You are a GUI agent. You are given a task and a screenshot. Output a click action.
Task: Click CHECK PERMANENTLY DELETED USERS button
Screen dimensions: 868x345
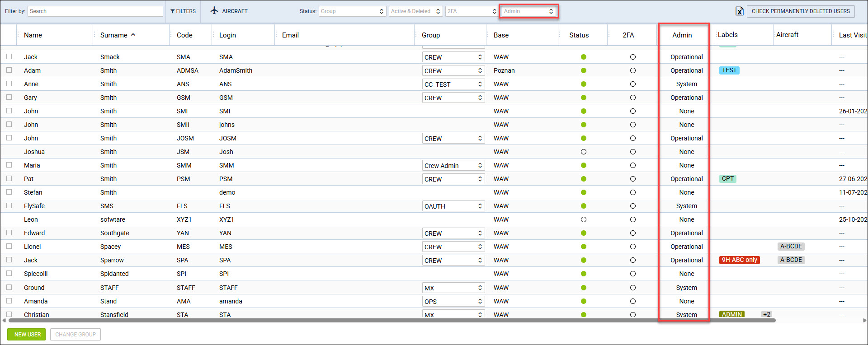pyautogui.click(x=801, y=11)
